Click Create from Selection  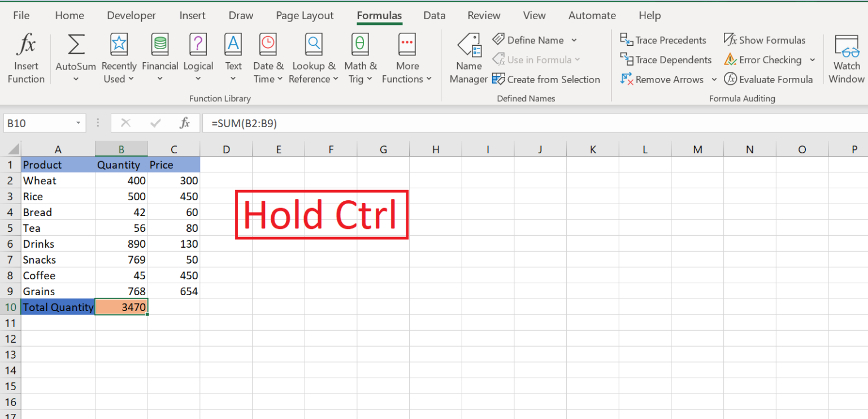click(546, 79)
